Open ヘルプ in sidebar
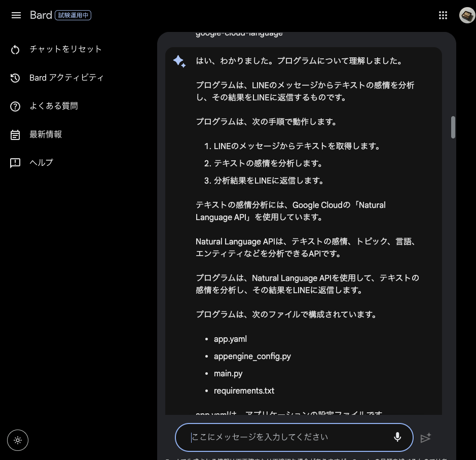Viewport: 476px width, 460px height. point(41,162)
